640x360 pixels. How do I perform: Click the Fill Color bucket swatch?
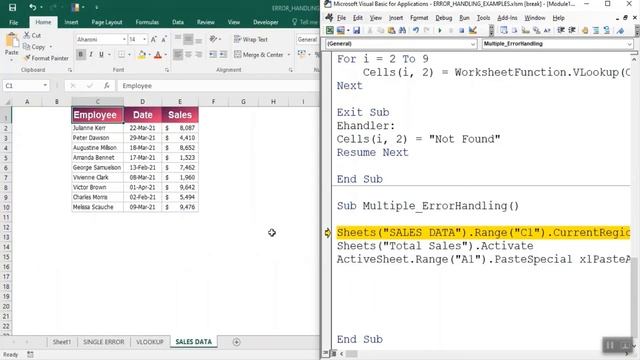tap(142, 54)
